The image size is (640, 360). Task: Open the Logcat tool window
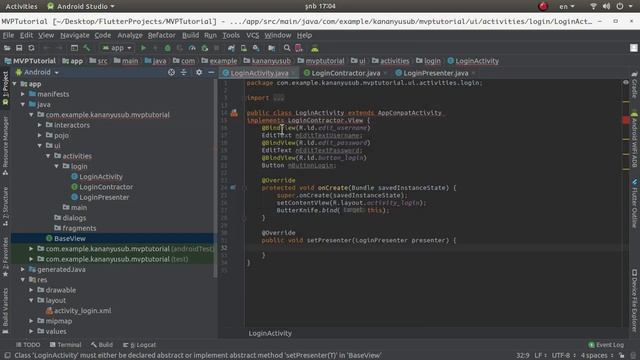coord(140,345)
